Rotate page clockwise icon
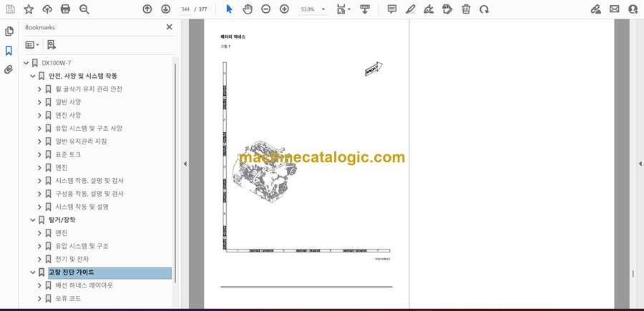 (484, 9)
